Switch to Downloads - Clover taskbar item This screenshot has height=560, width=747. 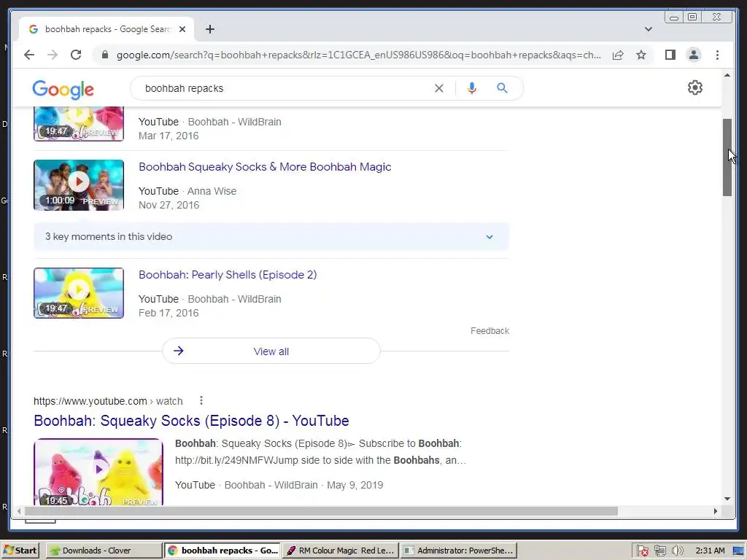[x=104, y=551]
